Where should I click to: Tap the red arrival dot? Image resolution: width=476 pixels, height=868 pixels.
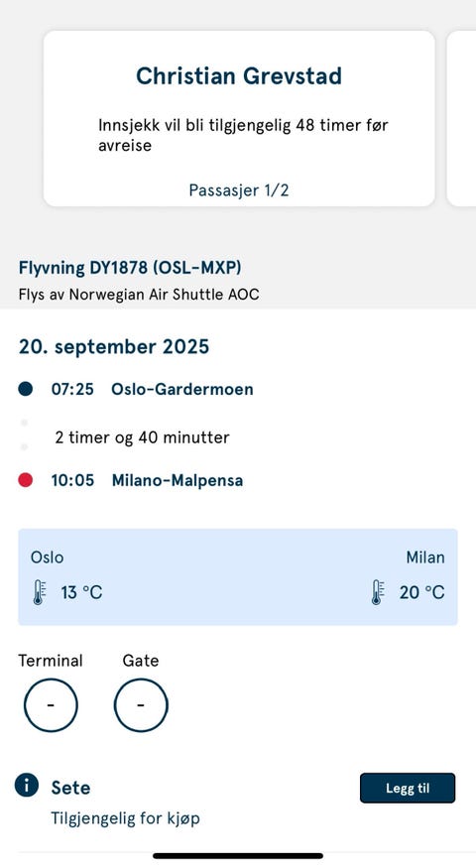26,480
